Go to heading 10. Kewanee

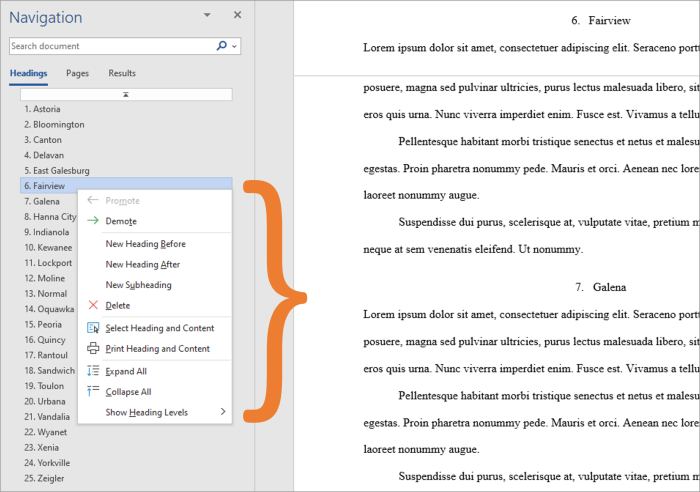pyautogui.click(x=48, y=247)
